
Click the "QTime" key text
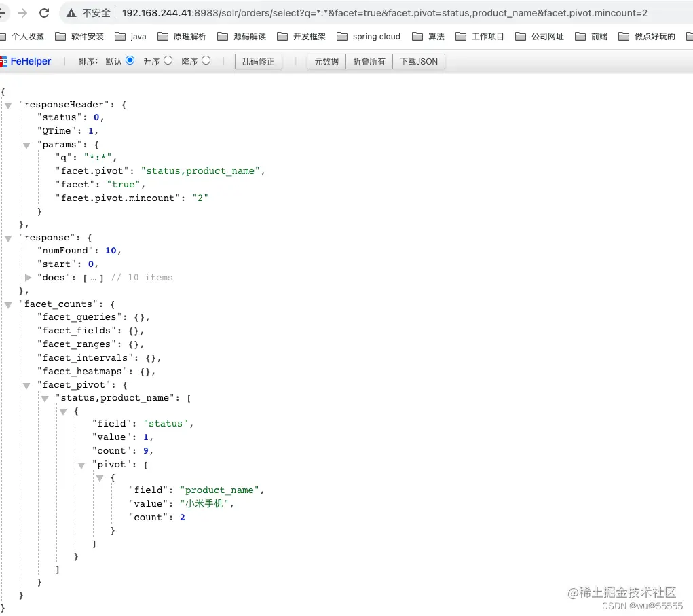point(56,131)
